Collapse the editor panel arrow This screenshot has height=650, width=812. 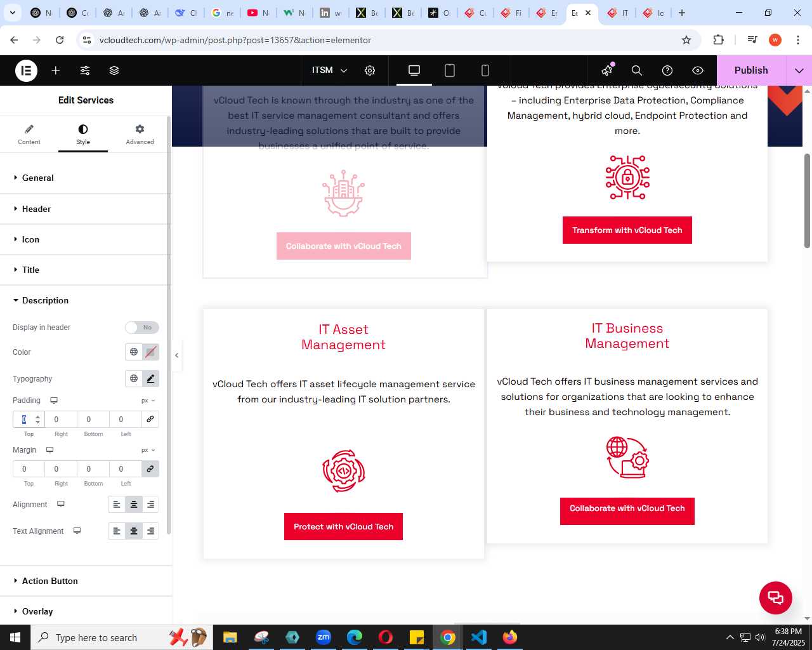pos(176,355)
